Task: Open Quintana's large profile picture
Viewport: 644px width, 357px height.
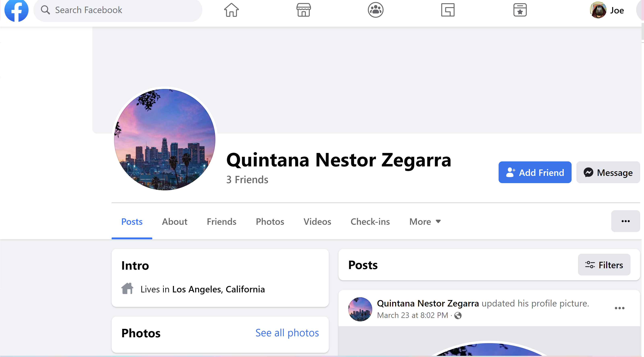Action: point(165,139)
